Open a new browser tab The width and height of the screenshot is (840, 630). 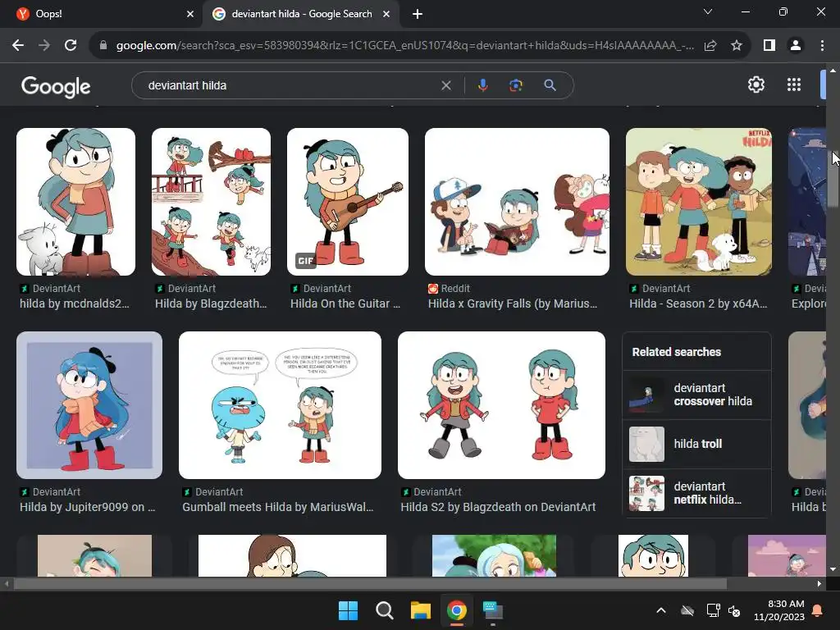coord(418,14)
